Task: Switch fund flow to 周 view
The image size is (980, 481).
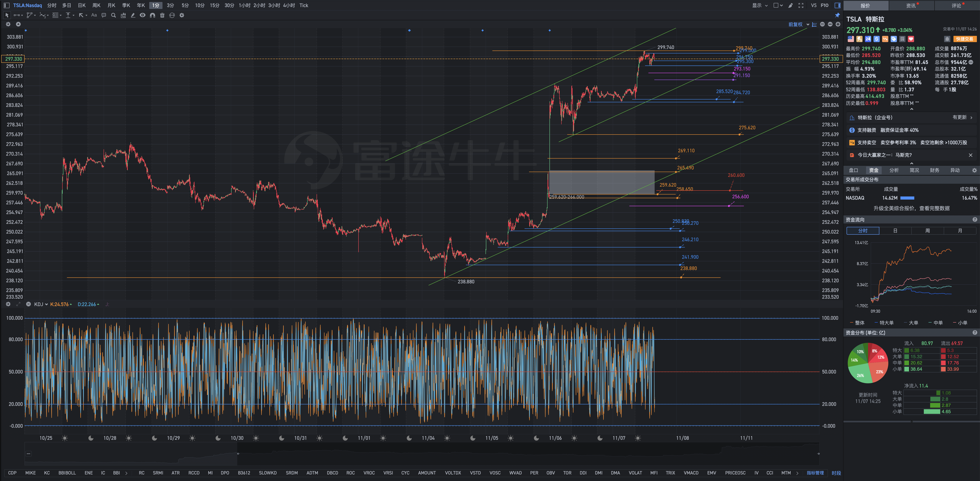Action: (928, 231)
